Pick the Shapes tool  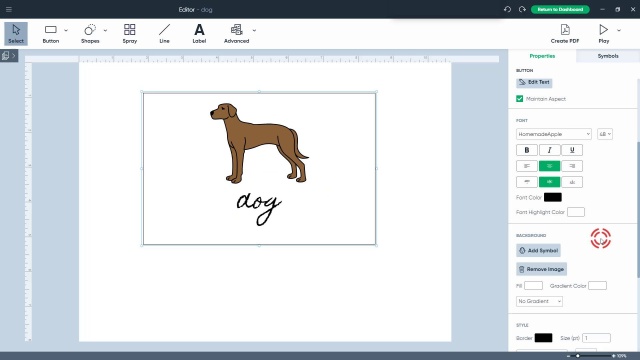point(90,33)
